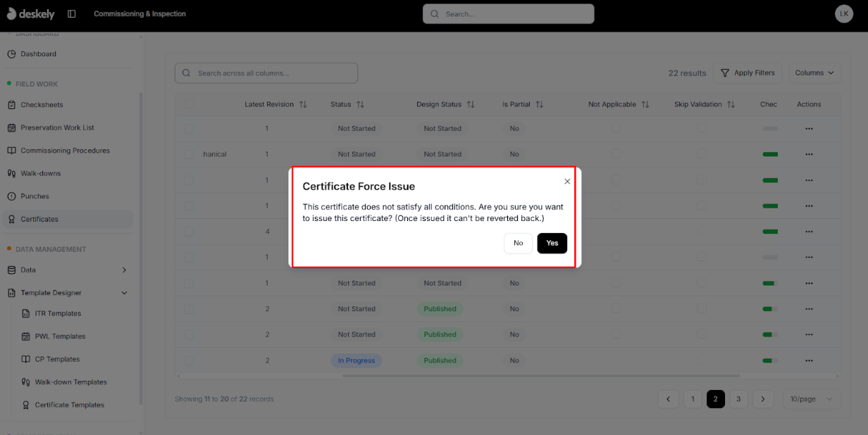Image resolution: width=868 pixels, height=435 pixels.
Task: Open the ITR Templates page
Action: 57,313
